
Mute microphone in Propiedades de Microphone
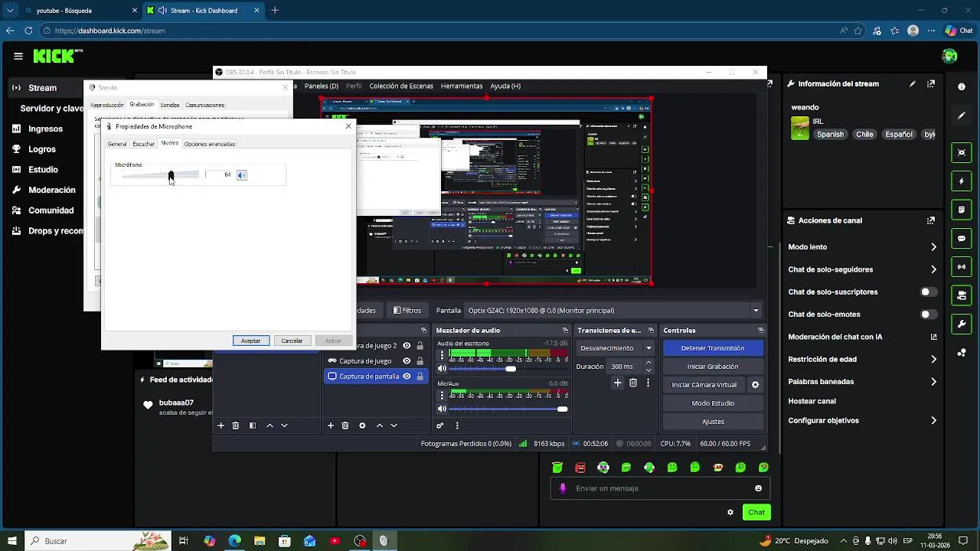(241, 175)
